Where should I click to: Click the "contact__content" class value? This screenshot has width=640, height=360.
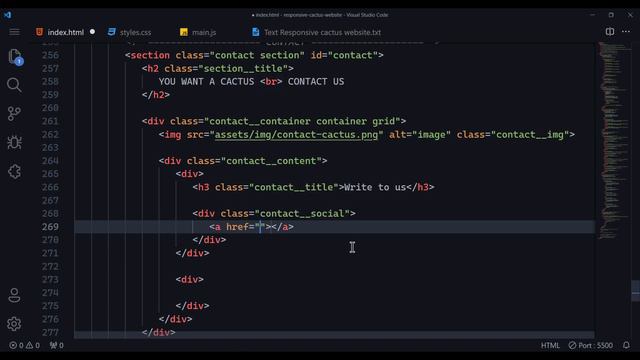(x=271, y=161)
